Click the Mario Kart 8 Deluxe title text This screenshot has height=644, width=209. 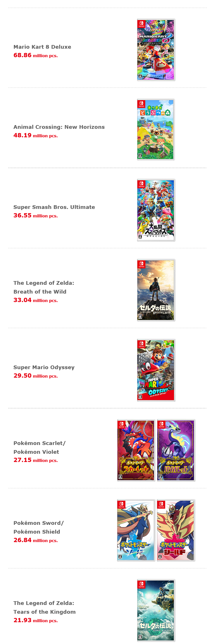click(x=42, y=47)
